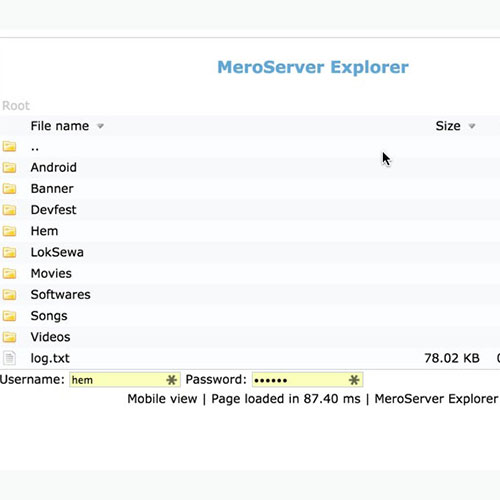This screenshot has width=500, height=500.
Task: Sort by Size column arrow
Action: click(472, 126)
